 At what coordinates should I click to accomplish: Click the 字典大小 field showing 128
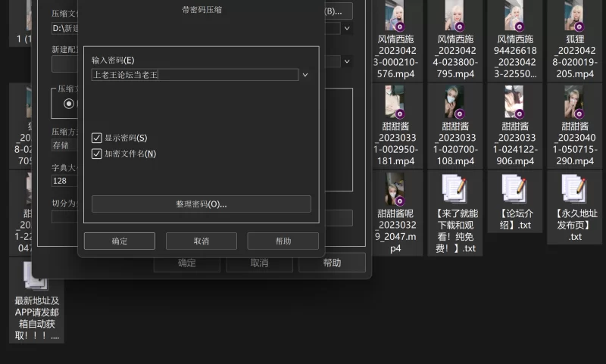click(x=65, y=181)
